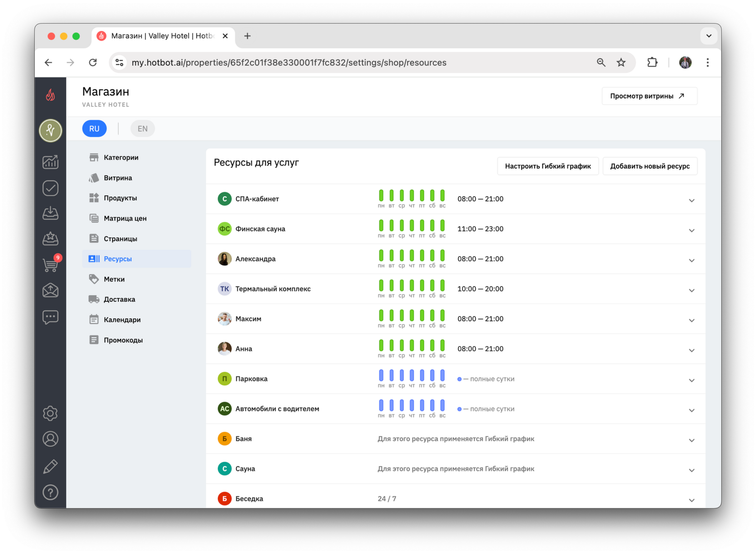Screen dimensions: 756x554
Task: Click Настроить Гибкий график button
Action: (x=548, y=166)
